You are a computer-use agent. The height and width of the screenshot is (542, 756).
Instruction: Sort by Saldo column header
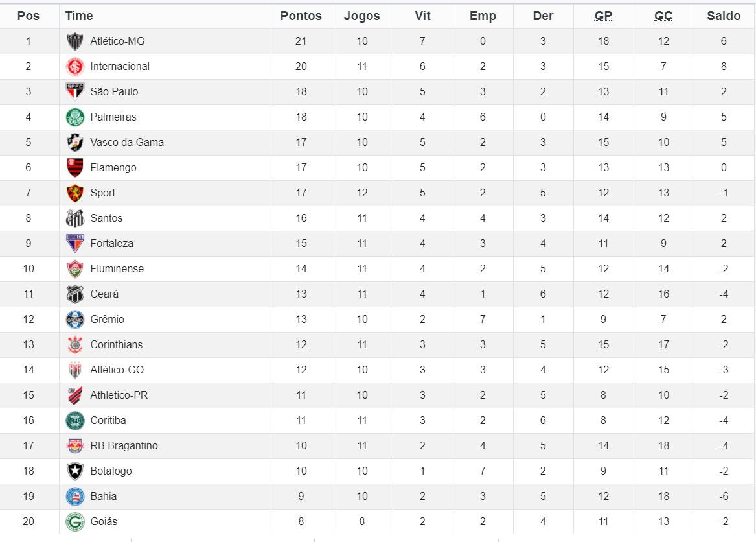click(724, 16)
